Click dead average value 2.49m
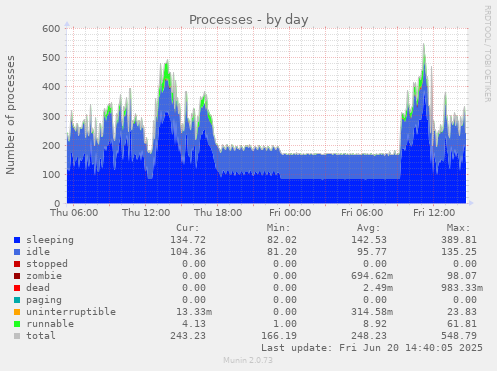497x371 pixels. [x=378, y=288]
